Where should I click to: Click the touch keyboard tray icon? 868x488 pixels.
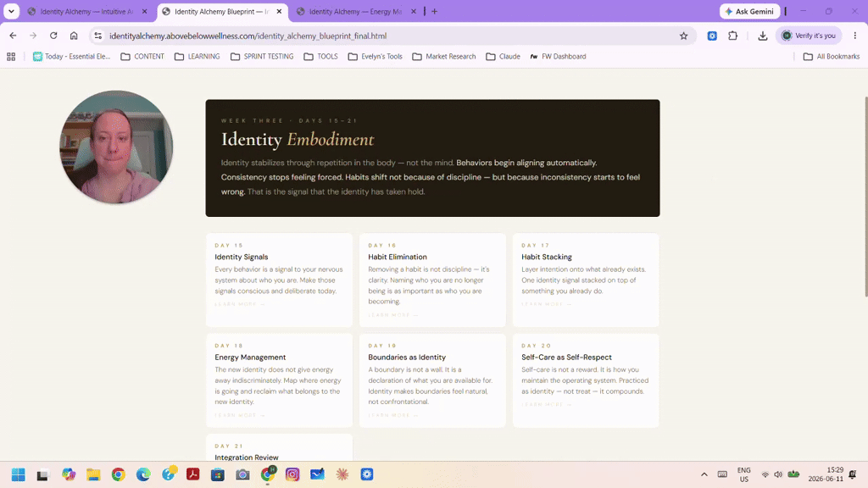pyautogui.click(x=722, y=474)
